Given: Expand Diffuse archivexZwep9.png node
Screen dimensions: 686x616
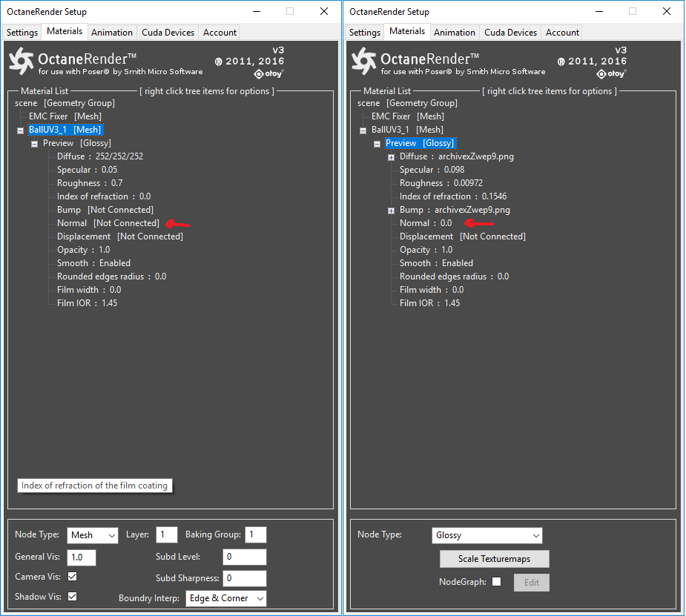Looking at the screenshot, I should tap(391, 157).
